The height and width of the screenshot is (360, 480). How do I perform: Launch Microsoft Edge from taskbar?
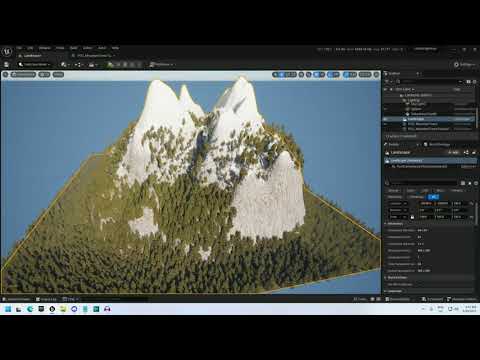tap(30, 309)
